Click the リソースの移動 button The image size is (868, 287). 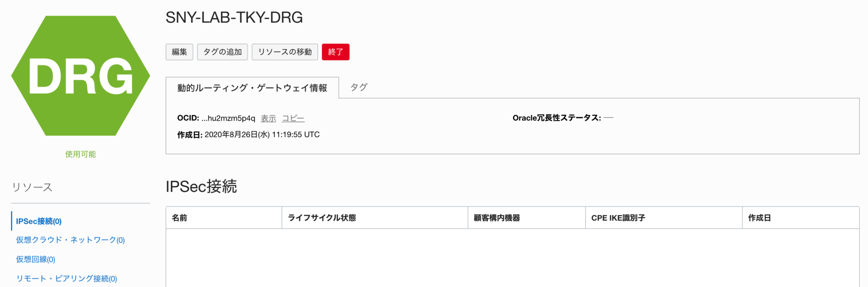[x=284, y=51]
